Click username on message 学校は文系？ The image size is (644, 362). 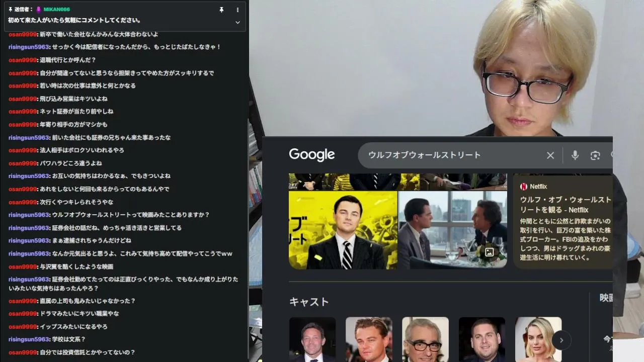coord(29,339)
